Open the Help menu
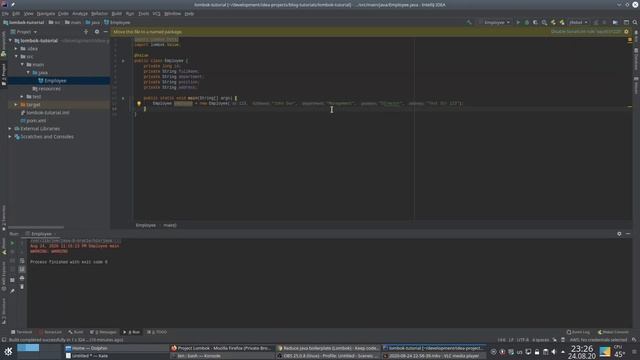Screen dimensions: 640x360 189,13
